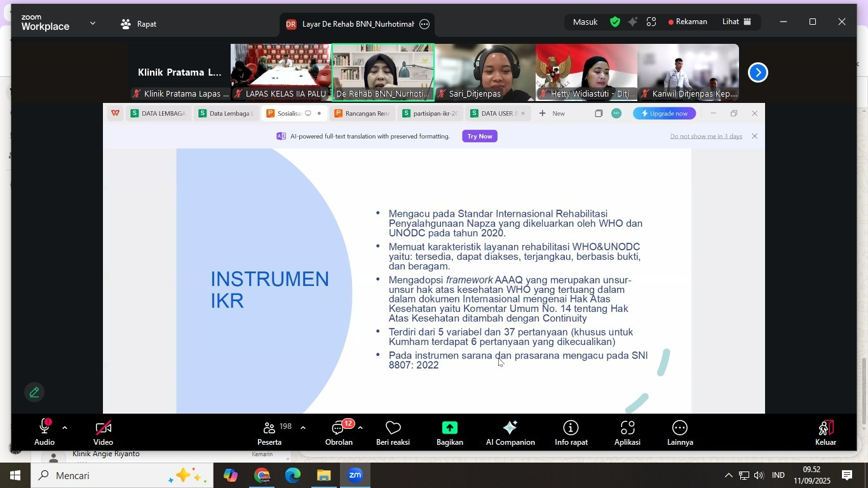Open File Explorer from the taskbar

pos(324,475)
